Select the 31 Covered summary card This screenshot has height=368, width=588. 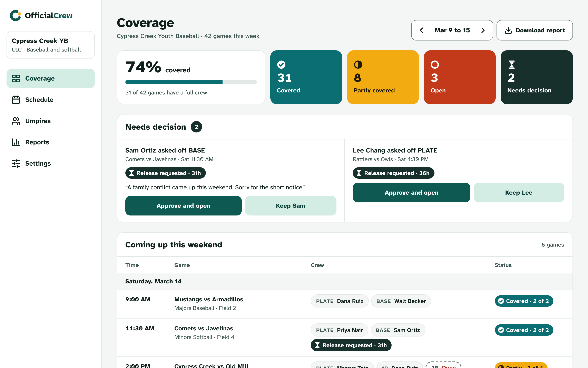306,77
